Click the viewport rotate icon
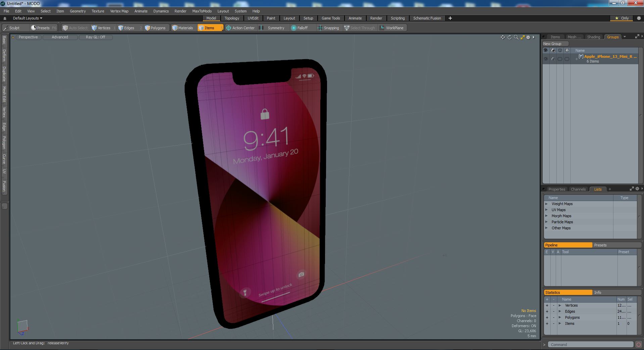Image resolution: width=644 pixels, height=350 pixels. 509,37
